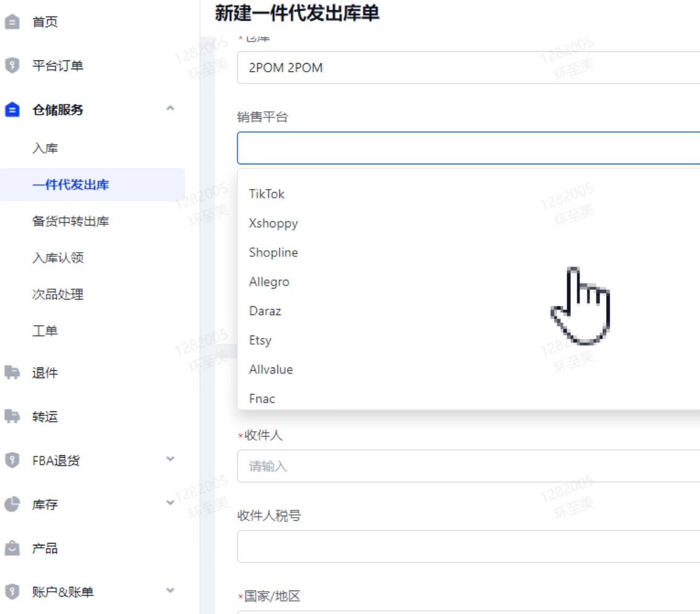Expand the 账户&账单 submenu arrow

(171, 591)
